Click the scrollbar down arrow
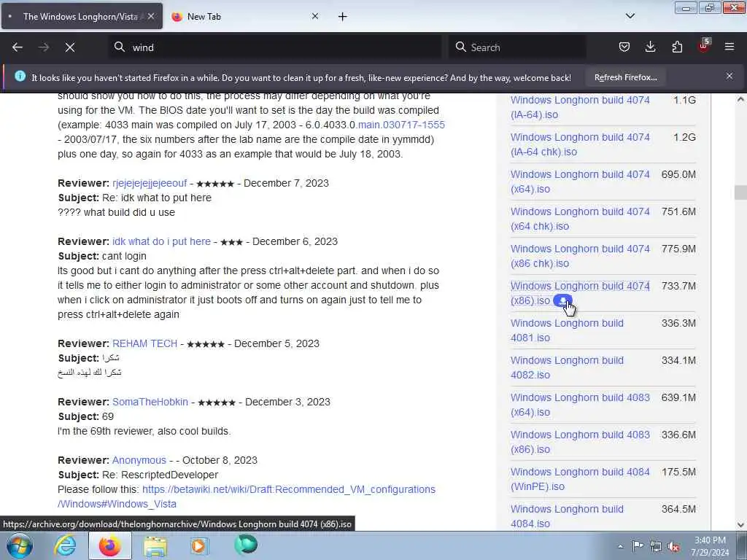This screenshot has height=560, width=747. tap(740, 525)
